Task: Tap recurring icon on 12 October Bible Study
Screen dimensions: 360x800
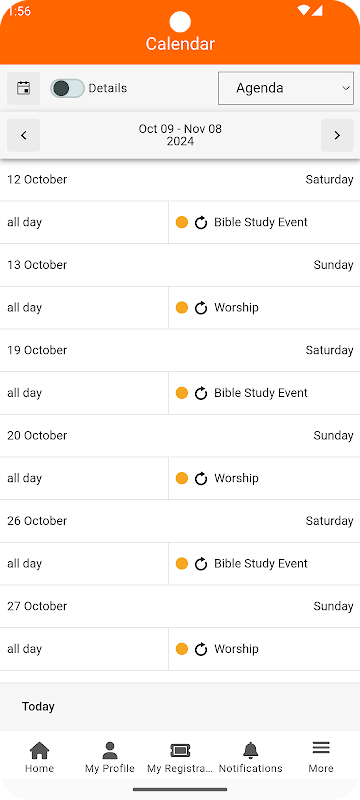Action: tap(201, 222)
